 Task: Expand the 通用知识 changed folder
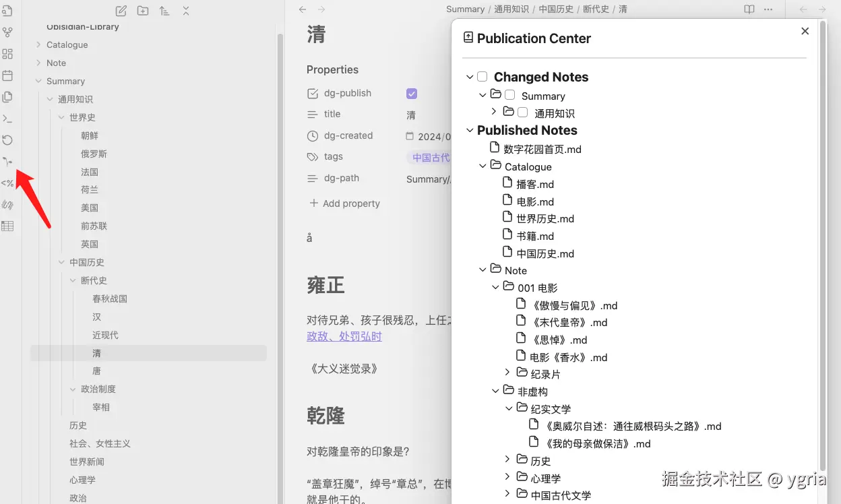coord(494,112)
